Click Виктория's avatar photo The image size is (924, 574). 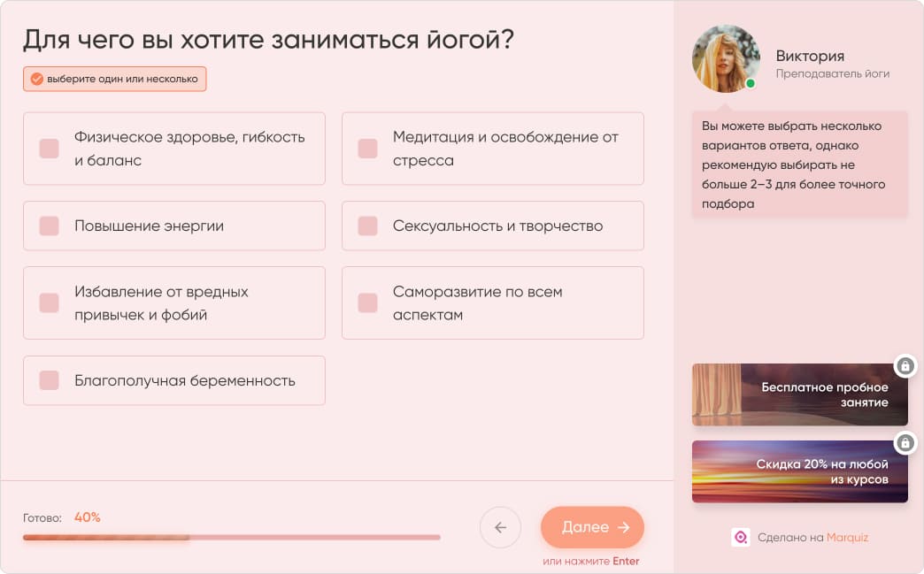[x=726, y=59]
